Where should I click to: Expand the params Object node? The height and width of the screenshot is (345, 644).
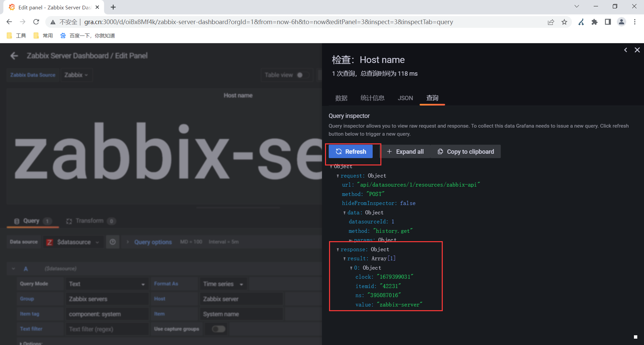[x=351, y=240]
